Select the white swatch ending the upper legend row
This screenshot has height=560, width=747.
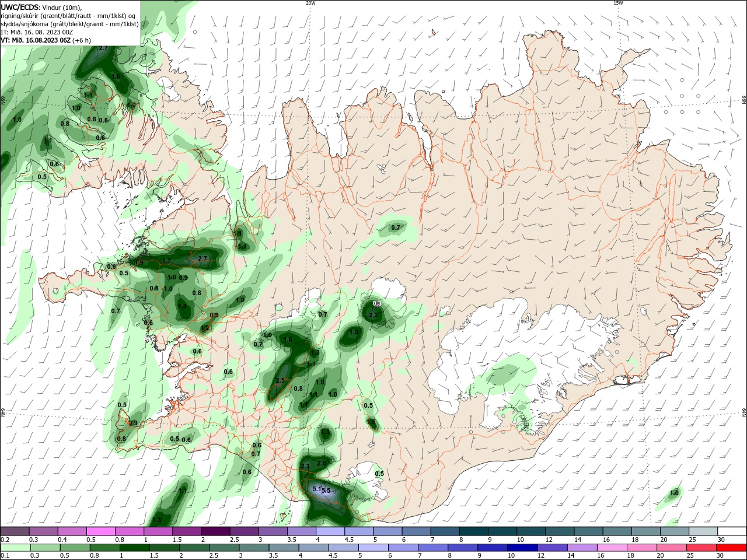click(x=732, y=531)
